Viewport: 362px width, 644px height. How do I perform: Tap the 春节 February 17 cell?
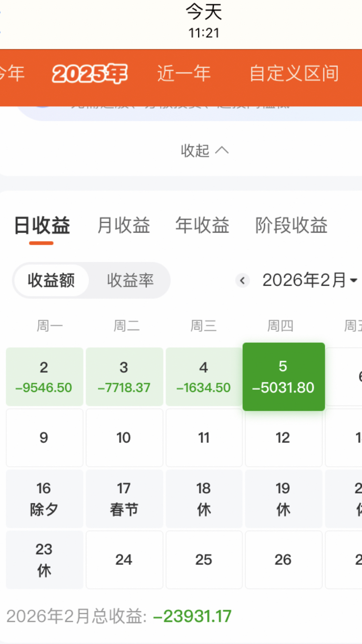click(x=124, y=499)
